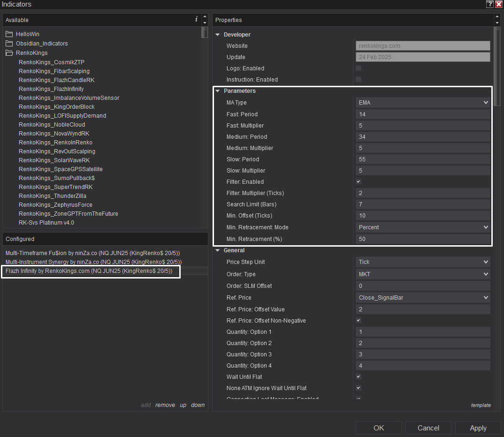Select RenkoKings_FlazhCandleRK indicator
This screenshot has width=504, height=437.
pyautogui.click(x=57, y=80)
